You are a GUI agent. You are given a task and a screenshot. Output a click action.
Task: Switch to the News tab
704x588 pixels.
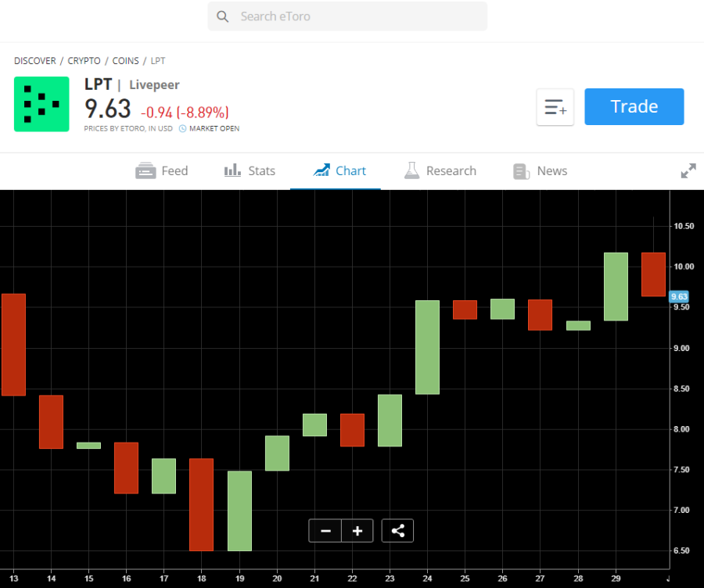point(540,171)
